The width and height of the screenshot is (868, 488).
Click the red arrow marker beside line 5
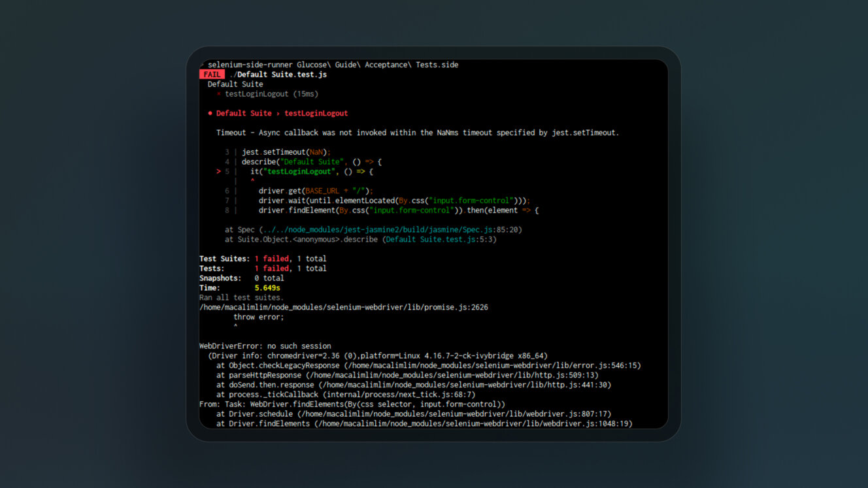(218, 172)
